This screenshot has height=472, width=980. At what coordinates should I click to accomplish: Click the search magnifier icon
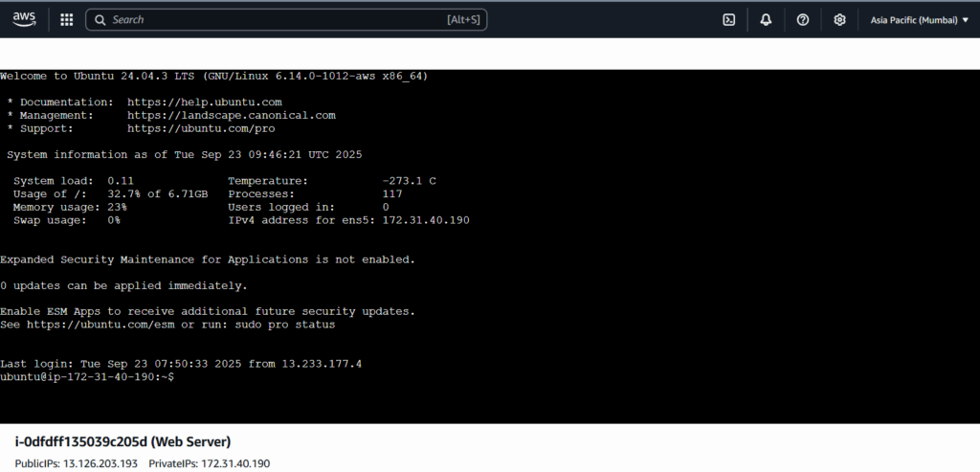[x=100, y=20]
